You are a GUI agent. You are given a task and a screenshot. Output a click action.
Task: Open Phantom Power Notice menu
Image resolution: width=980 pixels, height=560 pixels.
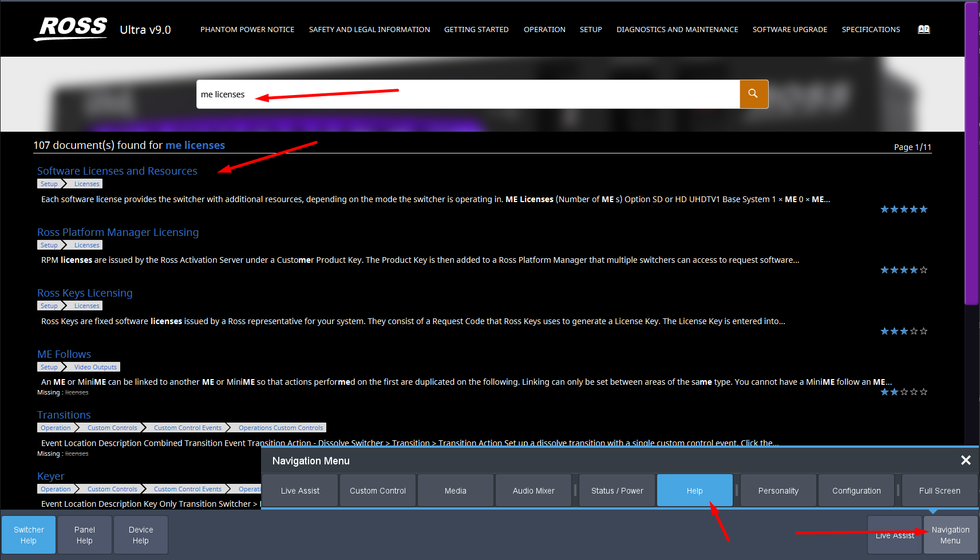[247, 29]
